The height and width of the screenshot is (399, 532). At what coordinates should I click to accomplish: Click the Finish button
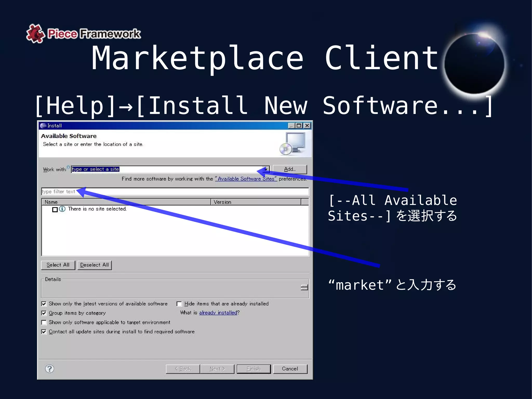click(x=254, y=369)
